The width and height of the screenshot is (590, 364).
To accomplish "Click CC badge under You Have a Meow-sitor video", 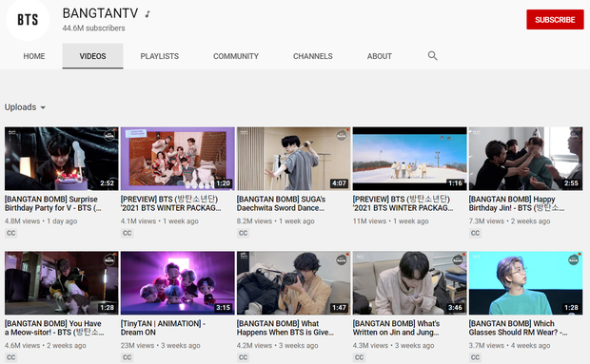I will (x=10, y=357).
